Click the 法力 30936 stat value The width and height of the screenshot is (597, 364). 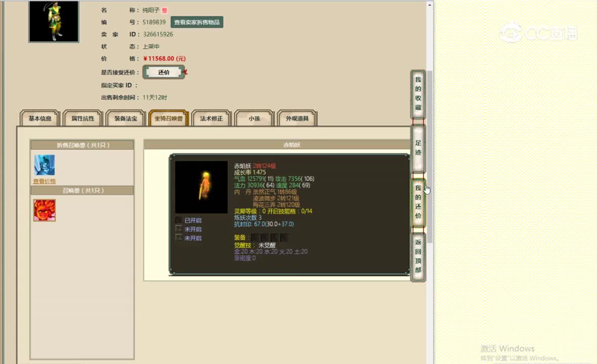(x=254, y=185)
